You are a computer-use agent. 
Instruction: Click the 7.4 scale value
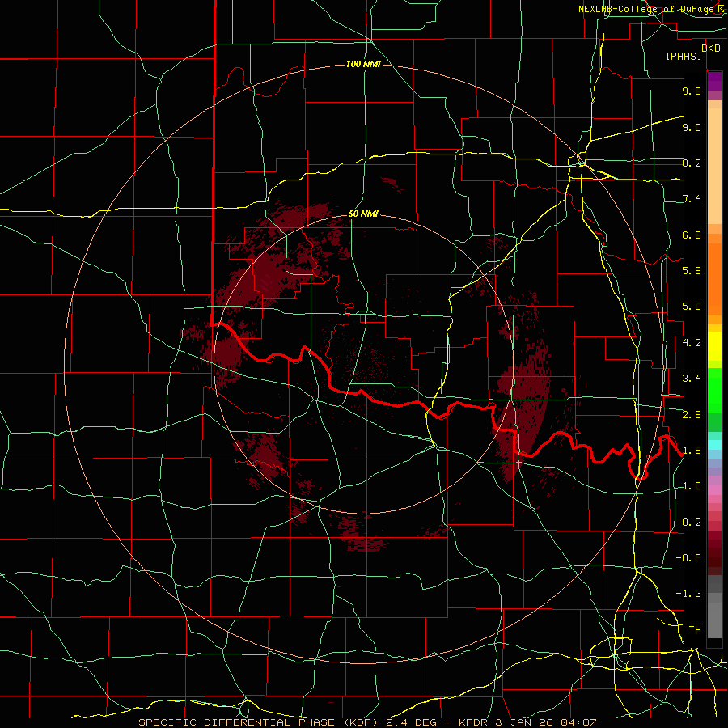click(692, 199)
